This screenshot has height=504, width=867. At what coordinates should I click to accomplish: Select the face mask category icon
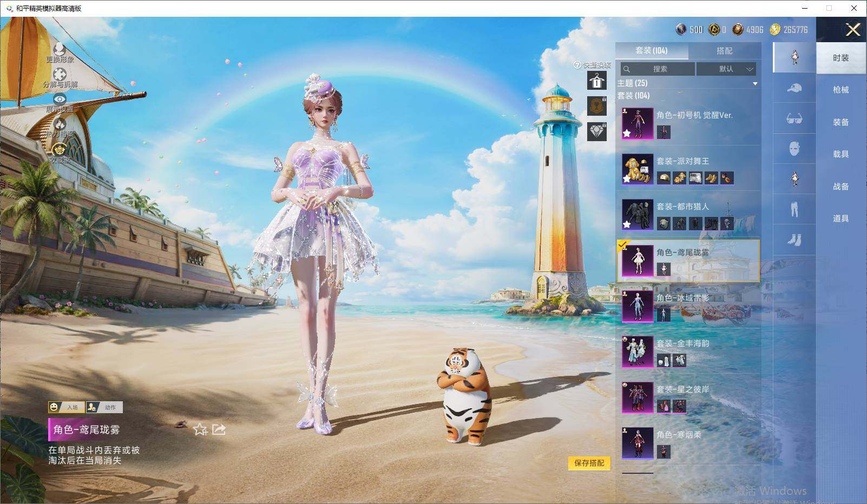[794, 148]
